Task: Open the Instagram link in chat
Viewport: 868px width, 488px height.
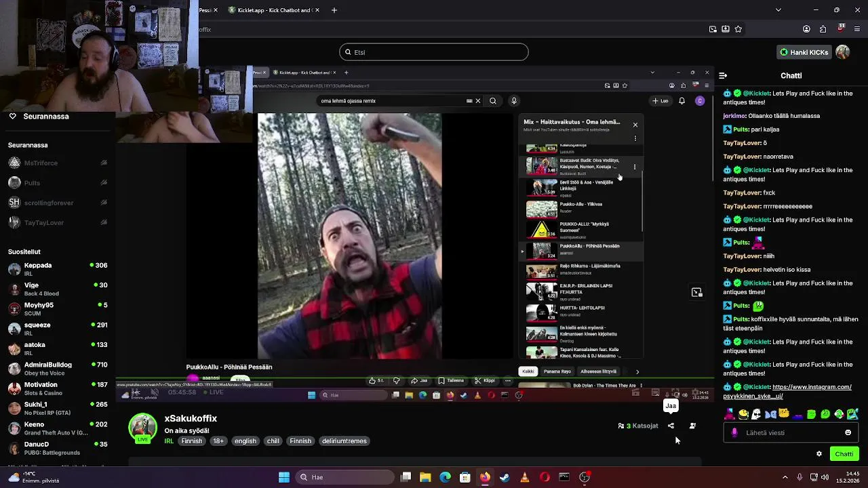Action: click(x=787, y=392)
